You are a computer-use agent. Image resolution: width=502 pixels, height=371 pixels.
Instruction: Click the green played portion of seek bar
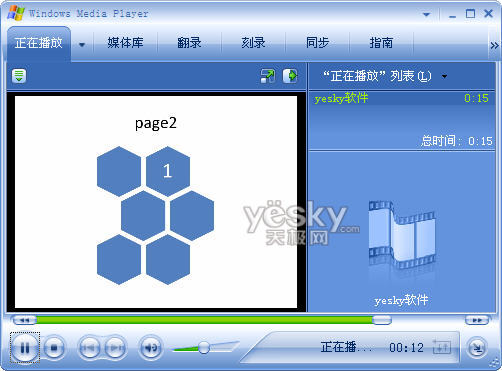(204, 320)
